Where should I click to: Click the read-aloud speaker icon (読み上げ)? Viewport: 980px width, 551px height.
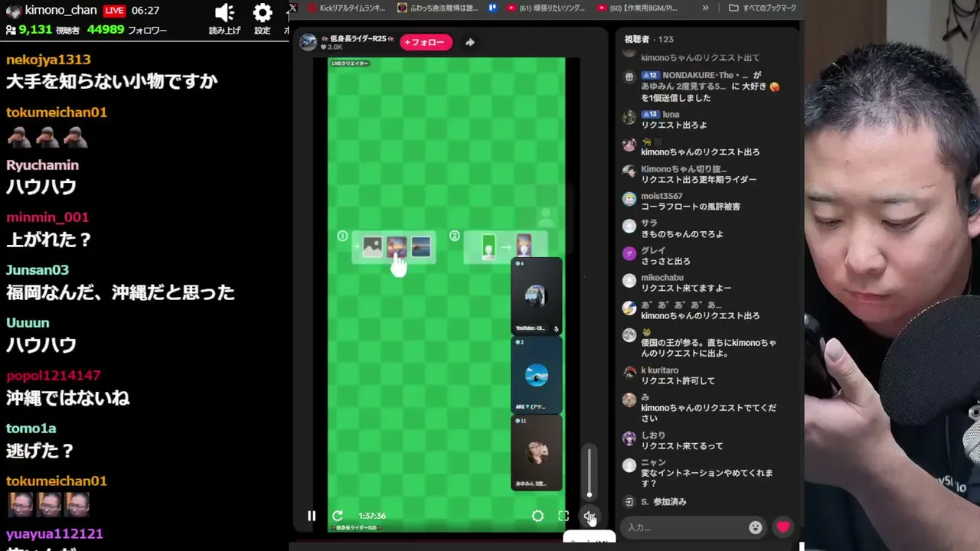point(224,13)
